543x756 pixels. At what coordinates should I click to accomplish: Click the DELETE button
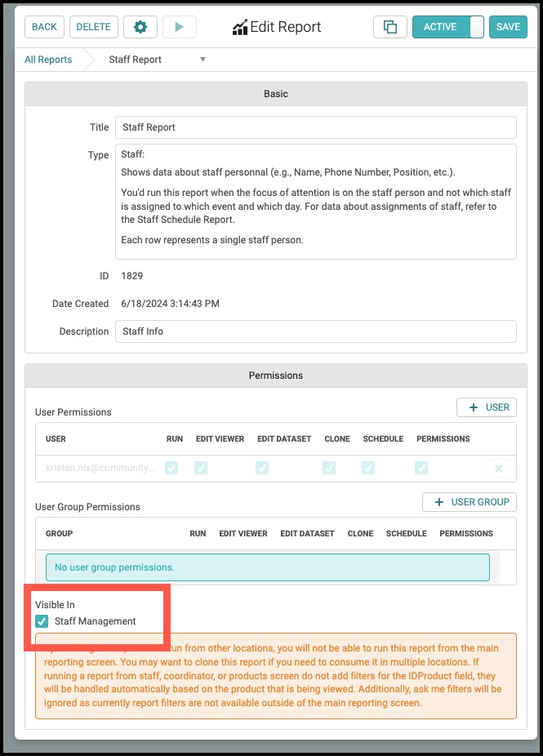94,27
